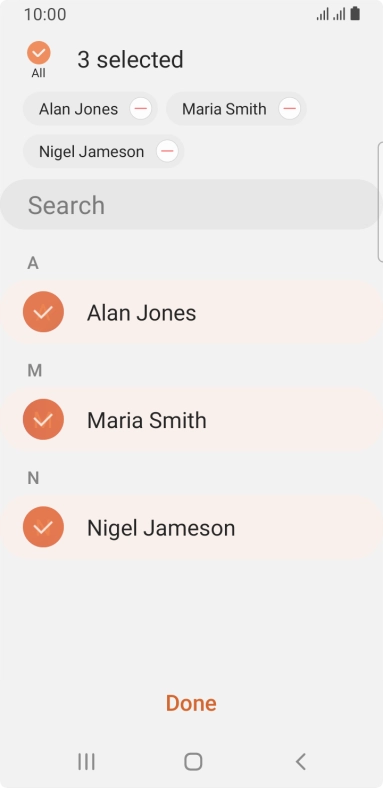Tap the fast scroll handle on right edge

pyautogui.click(x=380, y=202)
